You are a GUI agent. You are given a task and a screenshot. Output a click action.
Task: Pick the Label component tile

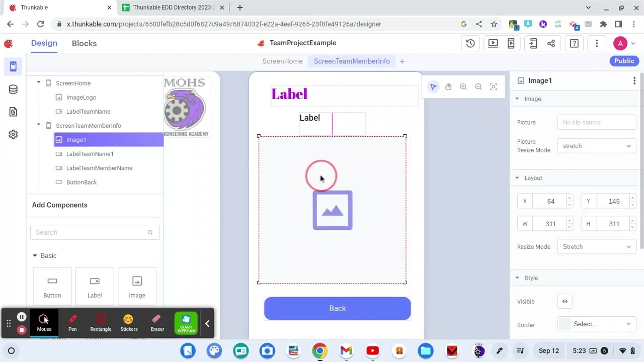95,287
